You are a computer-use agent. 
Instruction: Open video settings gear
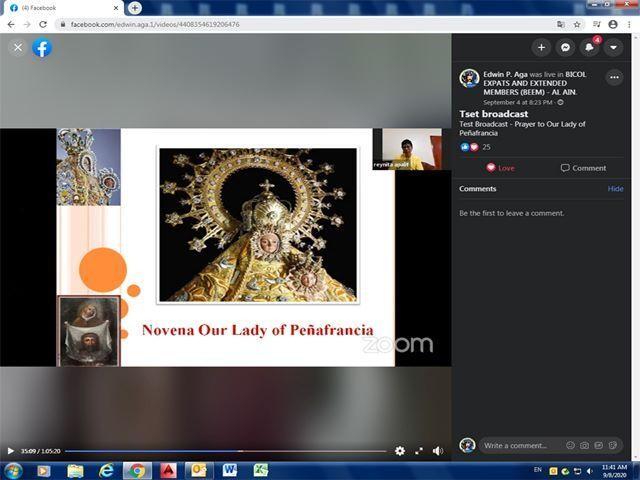click(400, 451)
